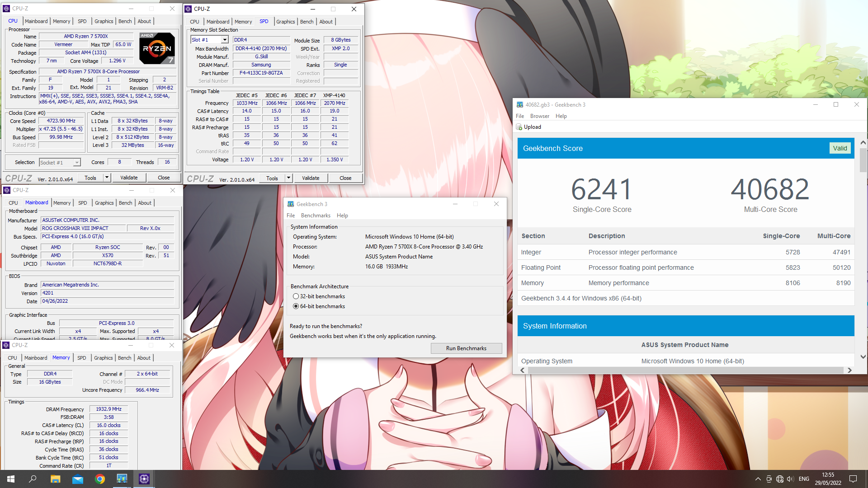
Task: Click the ENG language indicator
Action: pyautogui.click(x=804, y=479)
